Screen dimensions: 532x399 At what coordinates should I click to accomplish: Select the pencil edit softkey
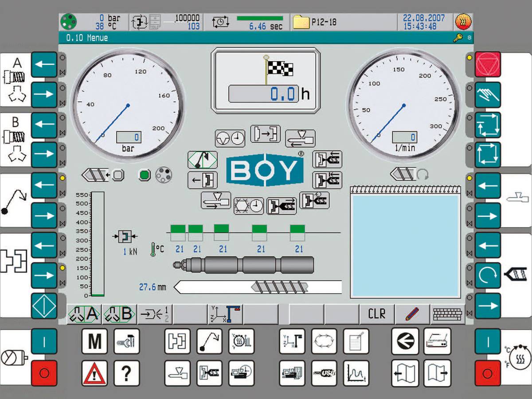coord(412,314)
